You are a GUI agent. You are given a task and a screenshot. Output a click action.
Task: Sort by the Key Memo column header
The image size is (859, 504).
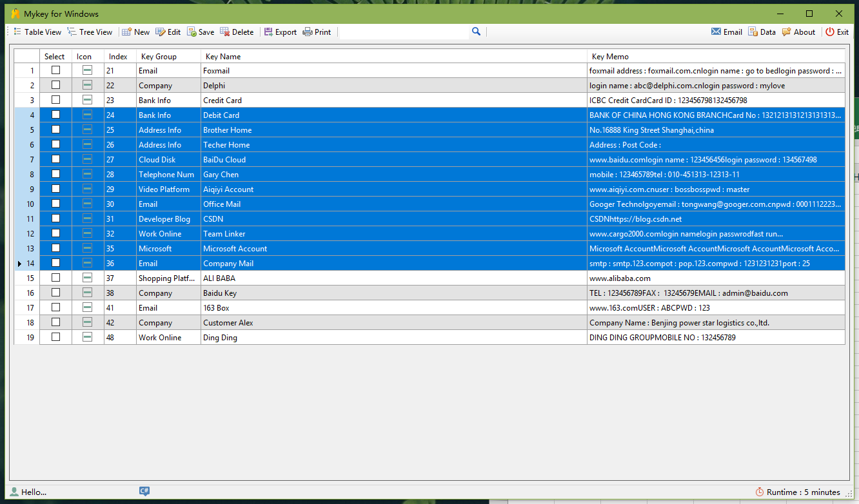coord(716,56)
